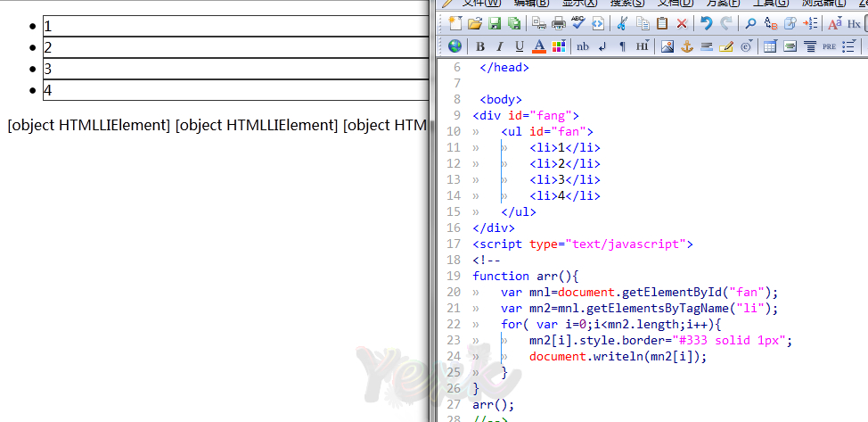
Task: Click the <ul id="fan"> code line
Action: (547, 132)
